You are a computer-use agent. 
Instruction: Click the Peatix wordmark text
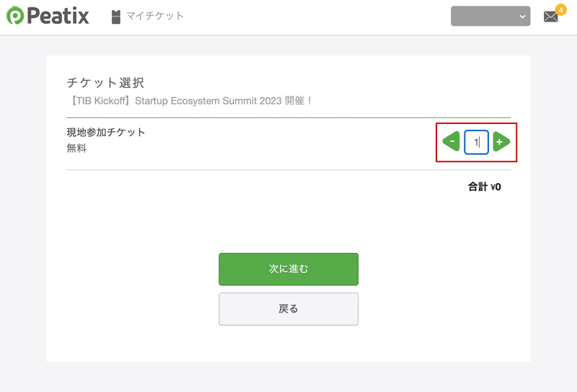coord(58,16)
